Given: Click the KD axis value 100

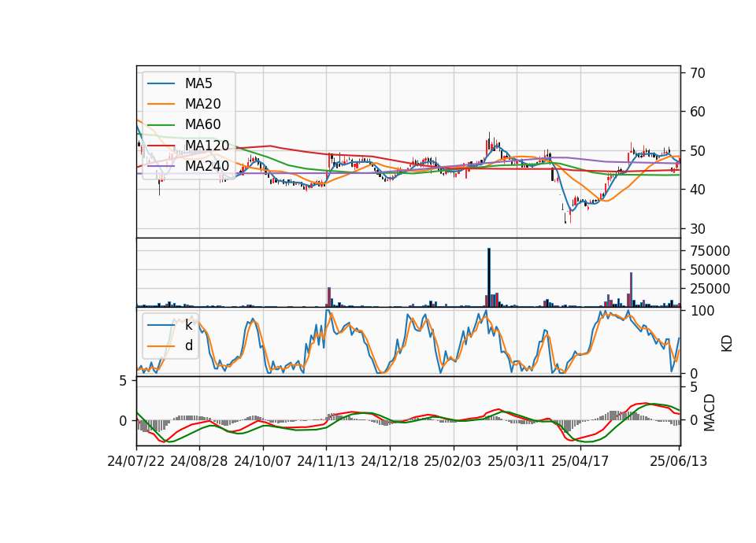Looking at the screenshot, I should [702, 311].
